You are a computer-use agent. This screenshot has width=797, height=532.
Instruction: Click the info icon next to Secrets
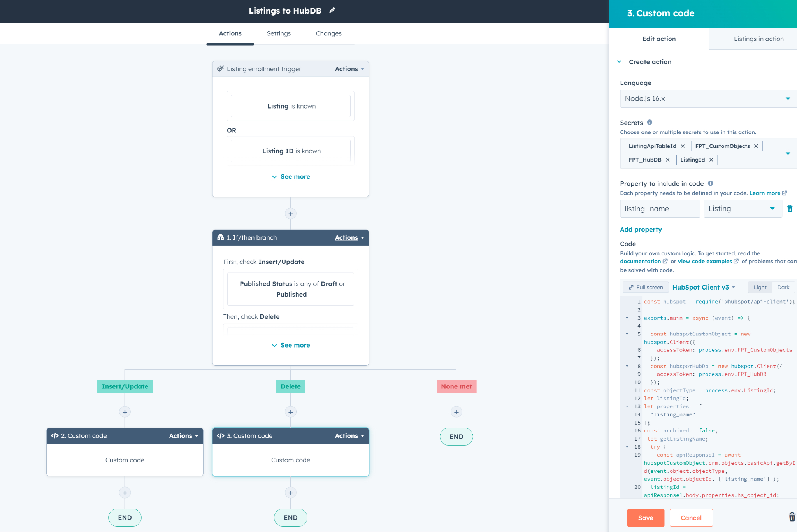[650, 122]
